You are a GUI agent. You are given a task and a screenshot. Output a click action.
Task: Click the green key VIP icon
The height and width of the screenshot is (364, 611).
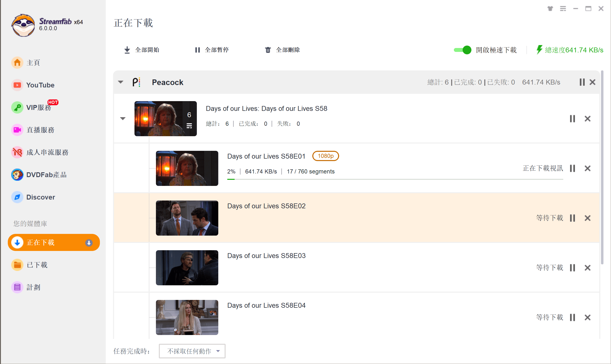(17, 107)
